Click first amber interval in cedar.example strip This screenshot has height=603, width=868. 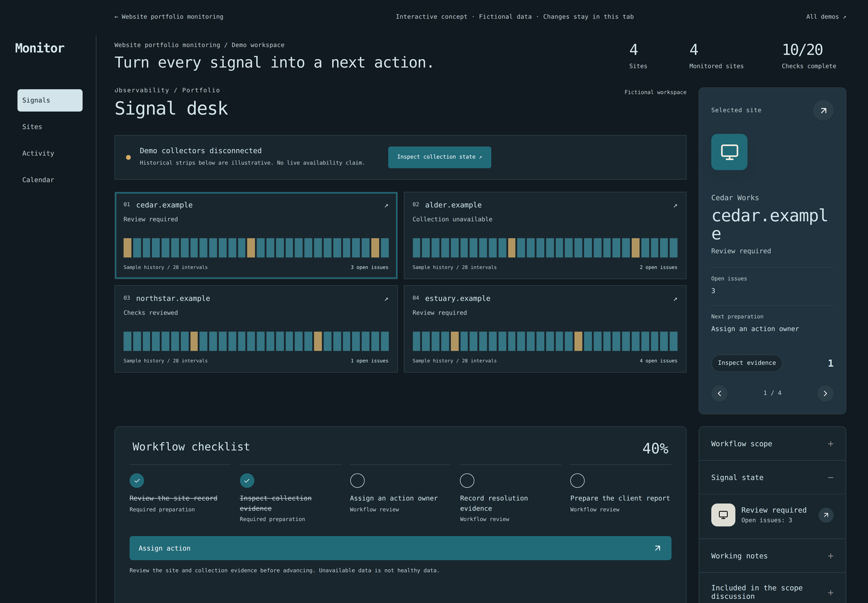pyautogui.click(x=128, y=248)
